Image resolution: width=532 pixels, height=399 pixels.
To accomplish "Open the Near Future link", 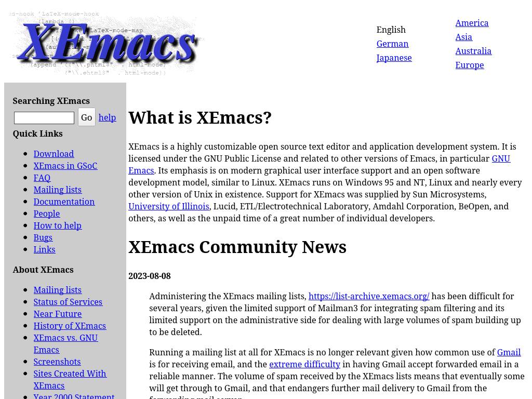I will tap(57, 314).
